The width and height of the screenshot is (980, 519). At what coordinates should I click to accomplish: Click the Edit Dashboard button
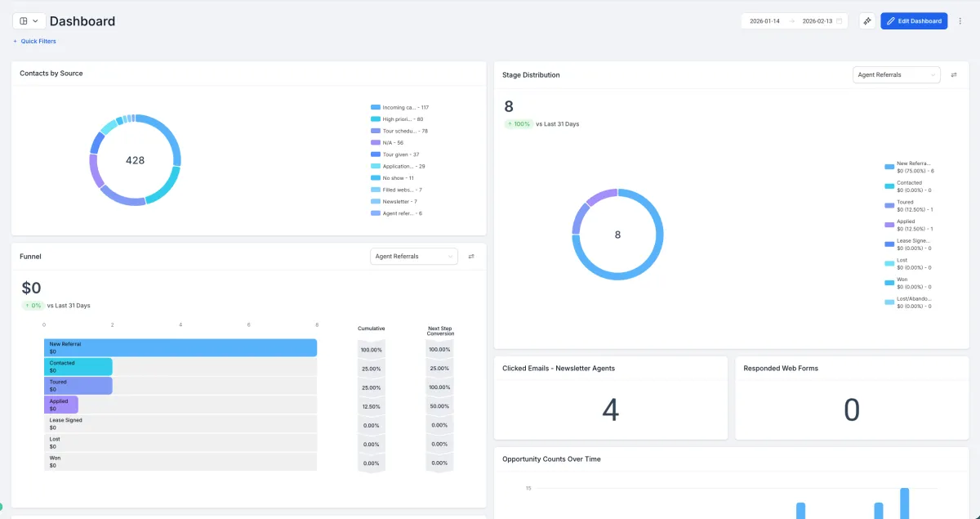coord(914,21)
